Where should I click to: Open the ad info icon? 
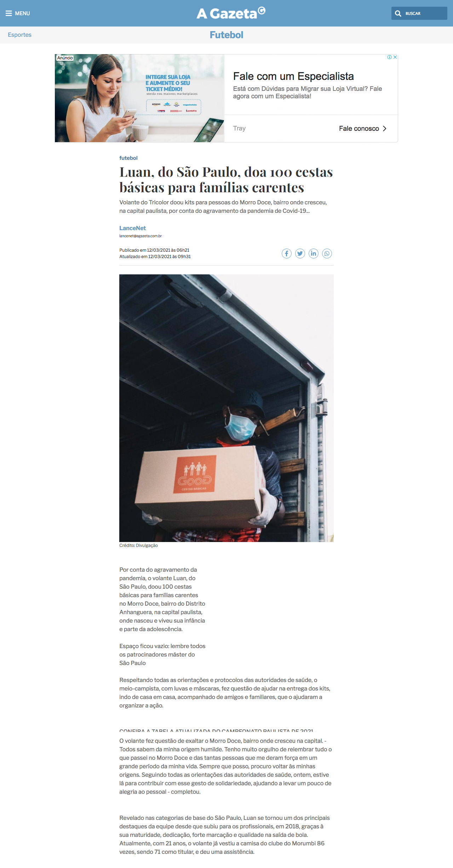[389, 57]
